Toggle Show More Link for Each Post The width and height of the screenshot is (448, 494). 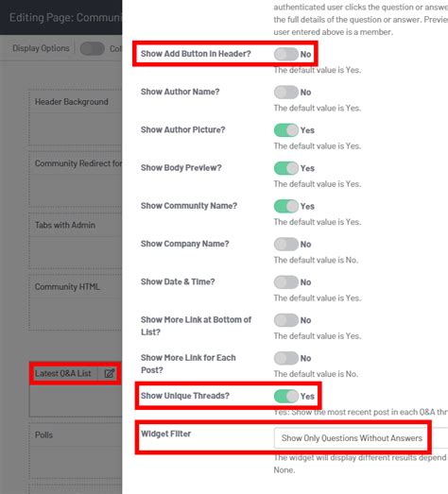(x=286, y=358)
